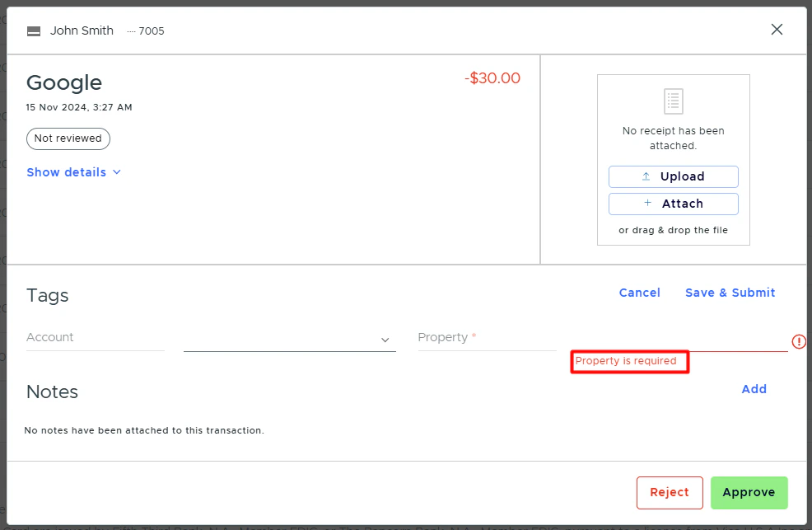Click the Property is required error message

pos(628,363)
